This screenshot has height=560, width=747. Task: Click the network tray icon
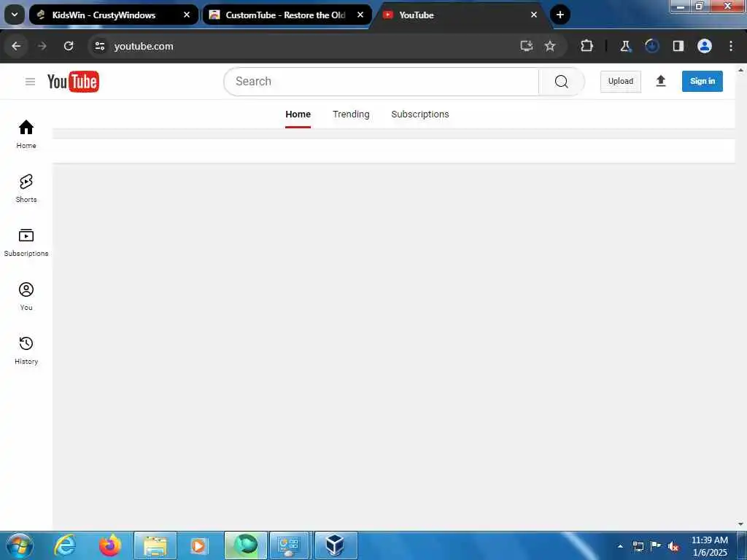(x=638, y=547)
